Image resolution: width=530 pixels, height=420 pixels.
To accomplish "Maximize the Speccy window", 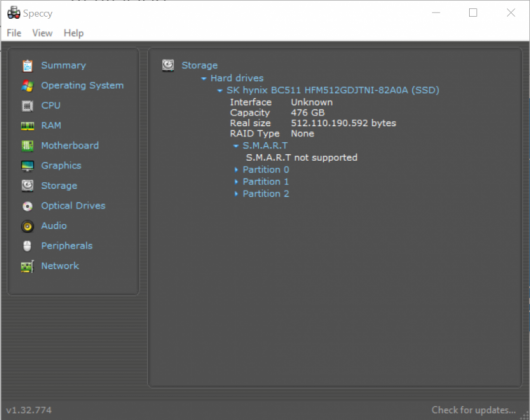I will pos(473,13).
